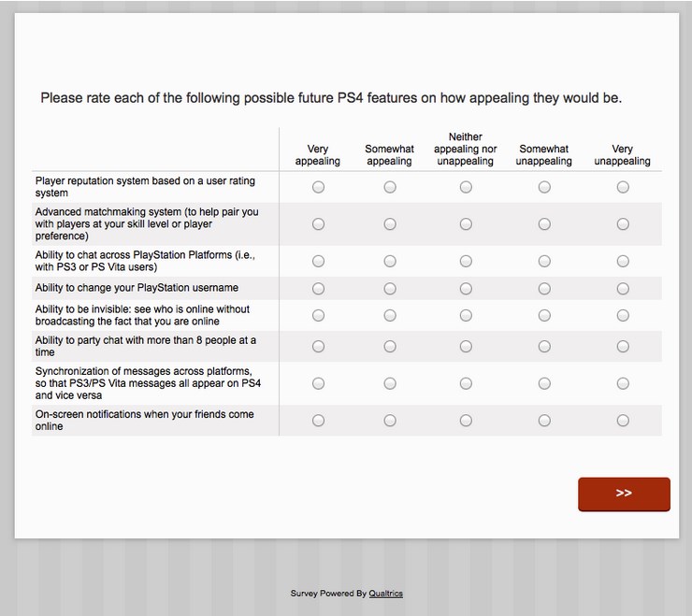Select Somewhat unappealing for on-screen notifications

(x=544, y=421)
